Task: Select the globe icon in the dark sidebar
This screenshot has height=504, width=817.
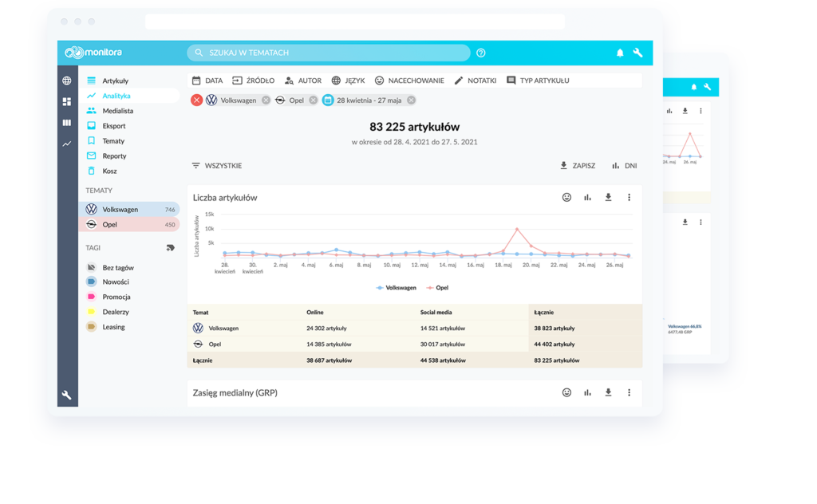Action: point(67,81)
